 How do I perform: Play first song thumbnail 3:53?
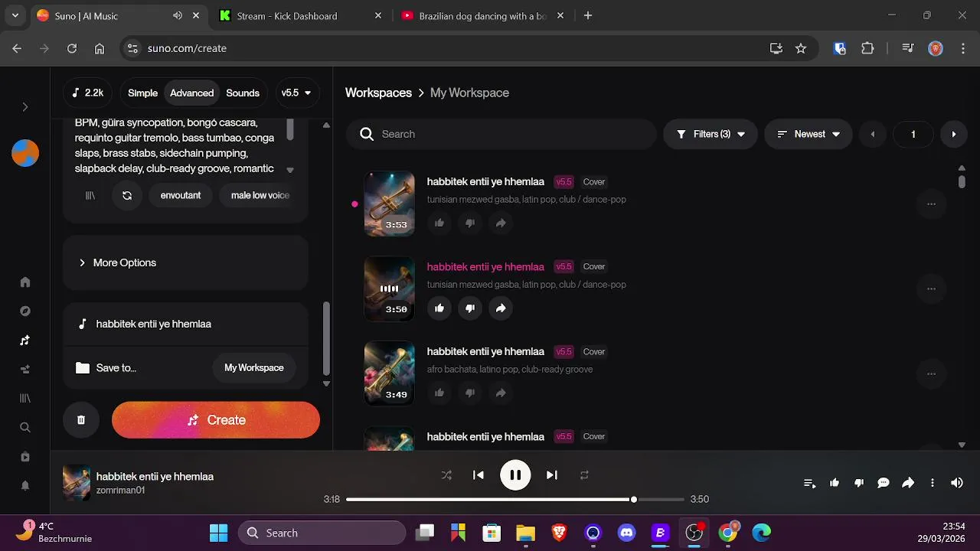[x=389, y=204]
